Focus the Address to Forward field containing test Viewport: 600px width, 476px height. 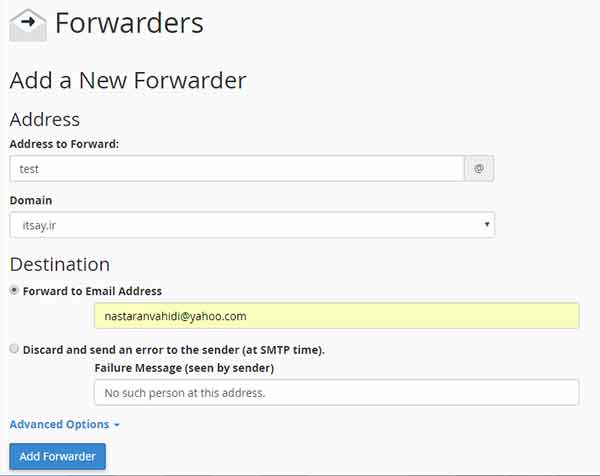coord(237,168)
